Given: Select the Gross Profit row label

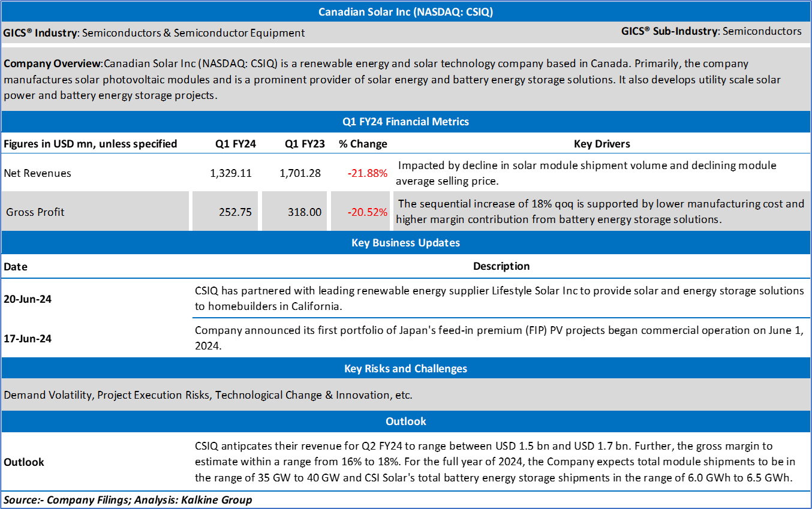Looking at the screenshot, I should (35, 212).
